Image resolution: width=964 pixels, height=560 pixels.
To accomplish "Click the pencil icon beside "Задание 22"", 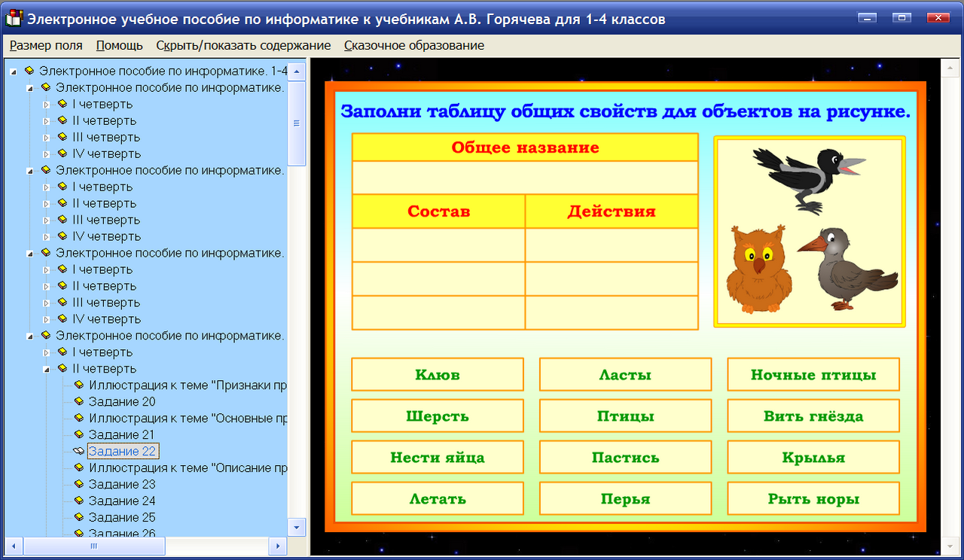I will pos(78,451).
